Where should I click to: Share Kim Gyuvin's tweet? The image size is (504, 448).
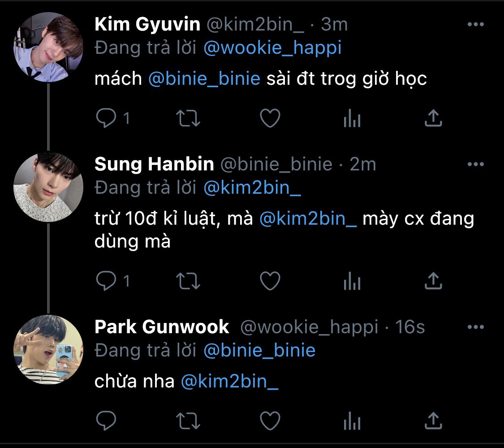click(x=433, y=118)
